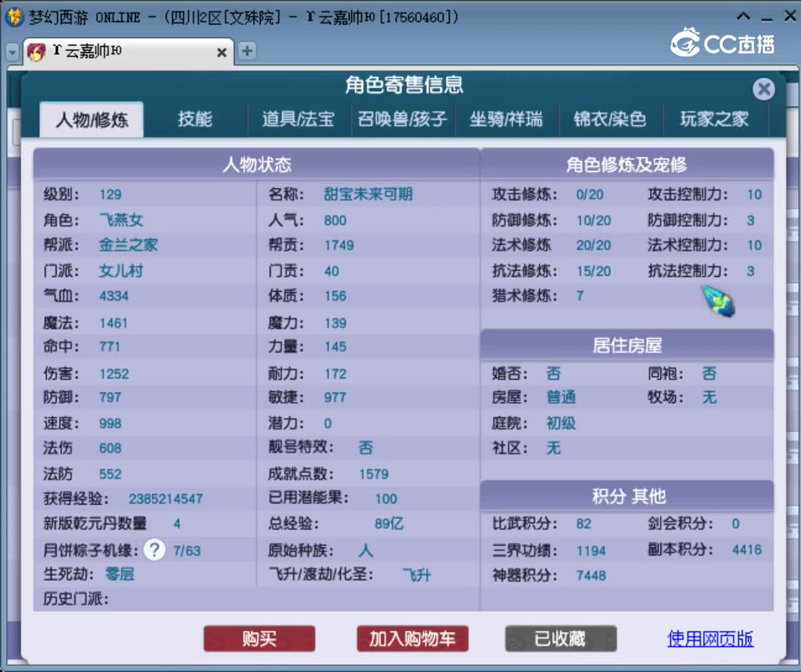Click the 比武积分 value 82

pyautogui.click(x=583, y=524)
